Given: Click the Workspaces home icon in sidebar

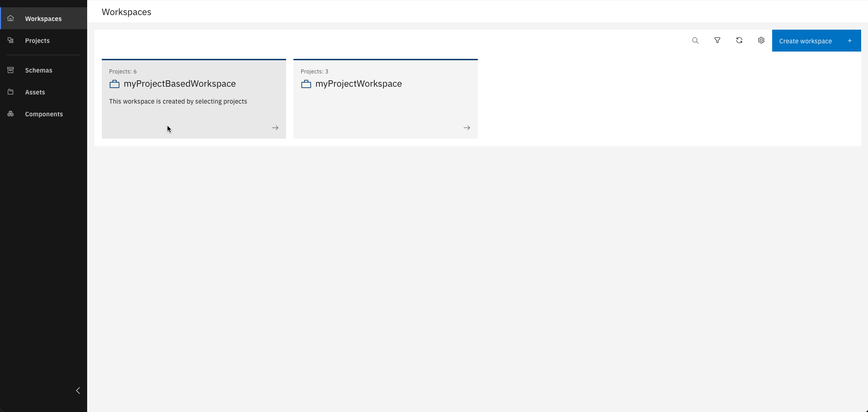Looking at the screenshot, I should [10, 19].
